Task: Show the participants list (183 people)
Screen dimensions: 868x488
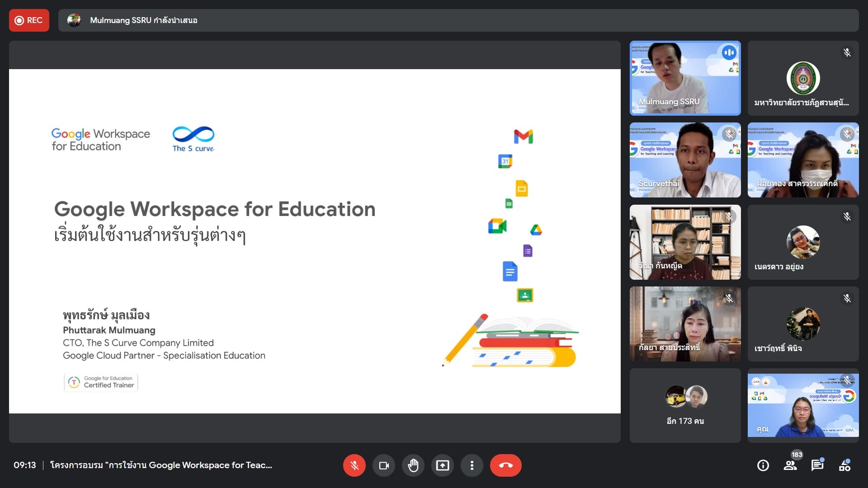Action: pyautogui.click(x=790, y=465)
